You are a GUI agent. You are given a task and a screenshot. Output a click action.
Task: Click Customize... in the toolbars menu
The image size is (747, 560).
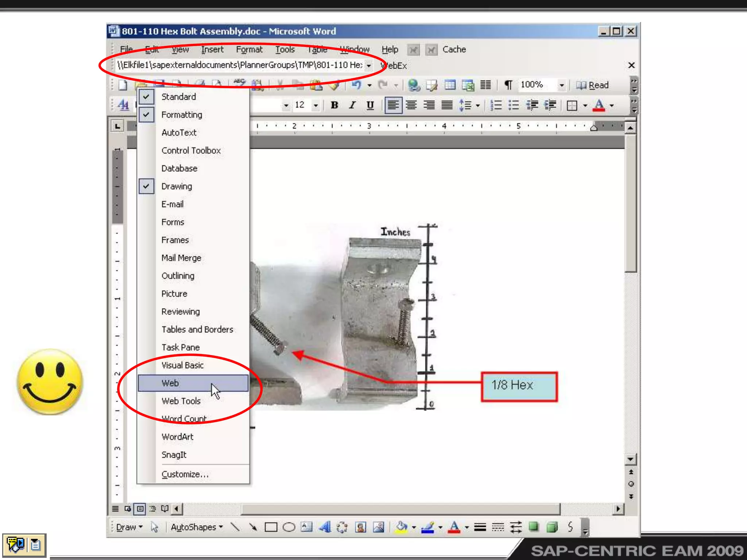185,474
